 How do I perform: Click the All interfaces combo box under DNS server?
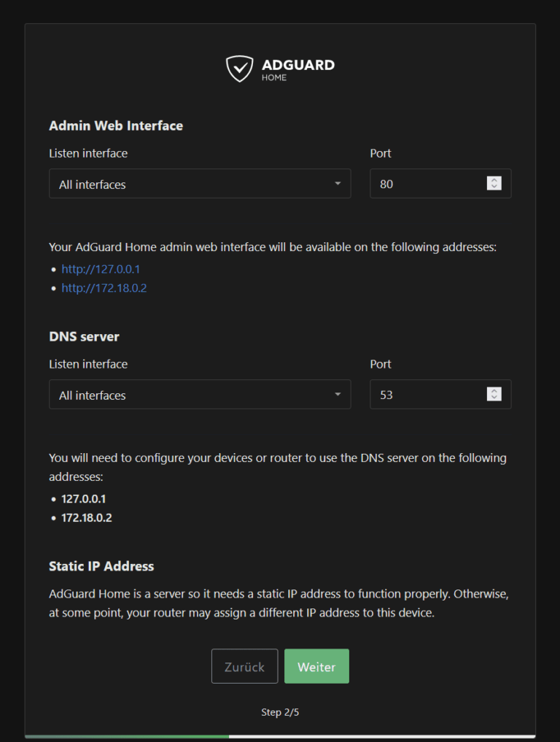[x=200, y=394]
